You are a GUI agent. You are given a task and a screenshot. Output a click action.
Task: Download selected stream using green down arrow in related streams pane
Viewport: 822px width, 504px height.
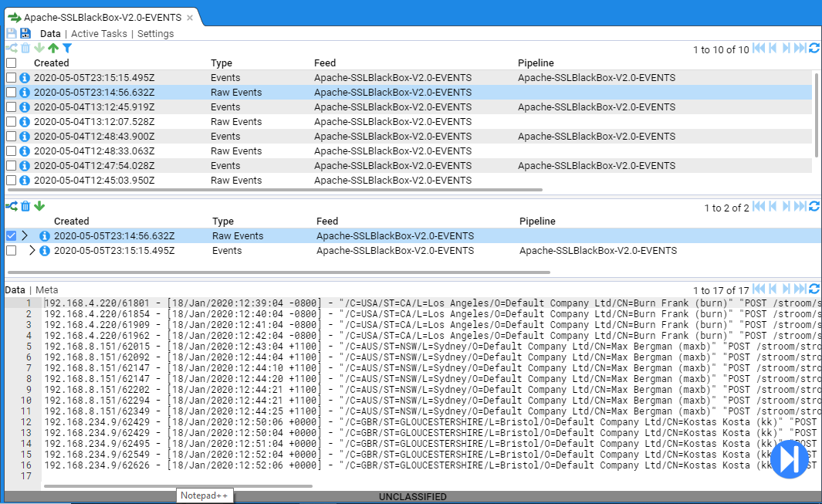[x=39, y=206]
